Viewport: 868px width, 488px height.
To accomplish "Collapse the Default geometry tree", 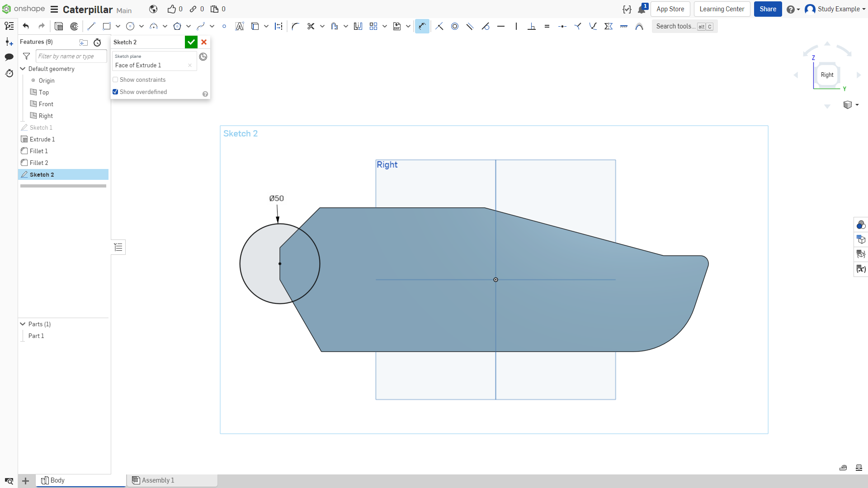I will [23, 69].
